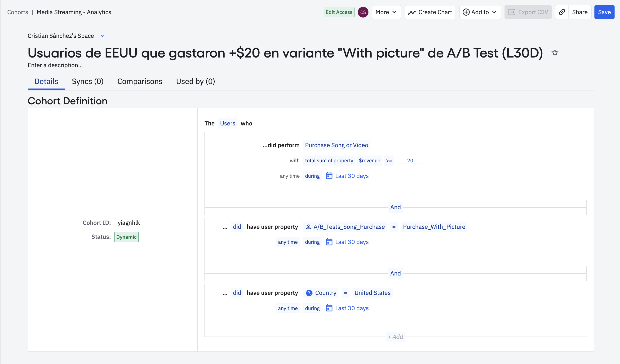Screen dimensions: 620x364
Task: Change the $revenue property selector
Action: coord(369,160)
